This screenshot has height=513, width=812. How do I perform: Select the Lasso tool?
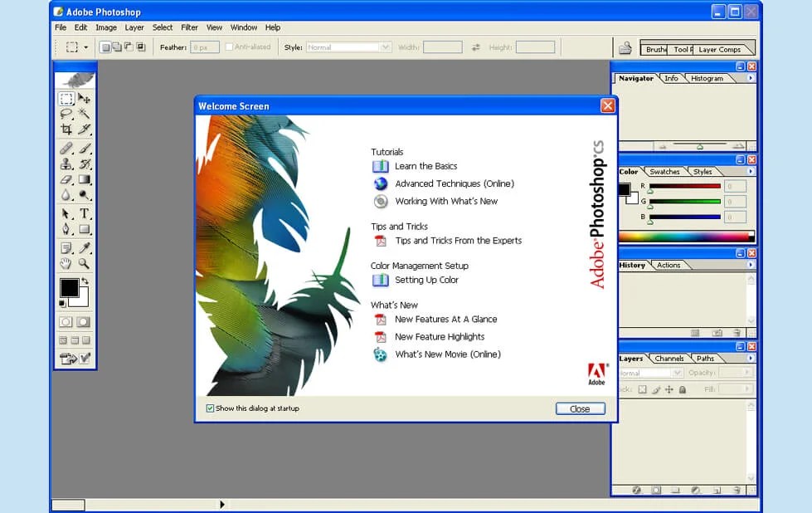(x=66, y=114)
